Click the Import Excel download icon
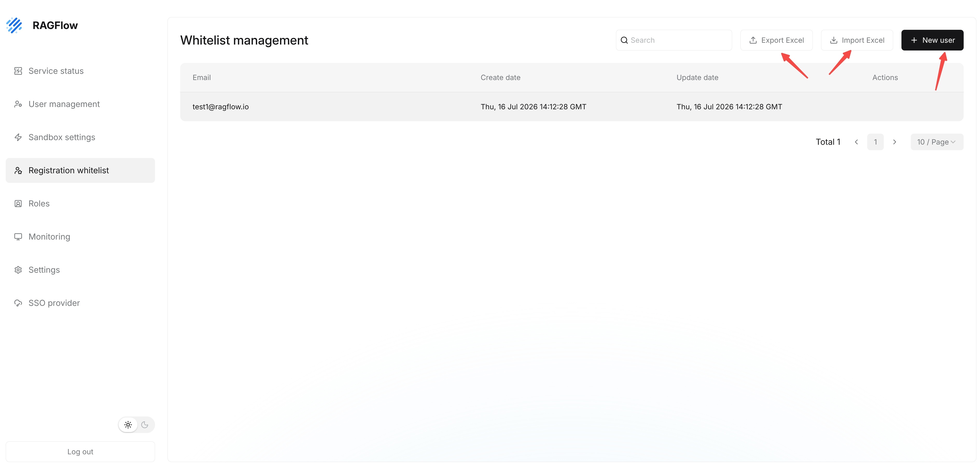Image resolution: width=980 pixels, height=468 pixels. [834, 40]
